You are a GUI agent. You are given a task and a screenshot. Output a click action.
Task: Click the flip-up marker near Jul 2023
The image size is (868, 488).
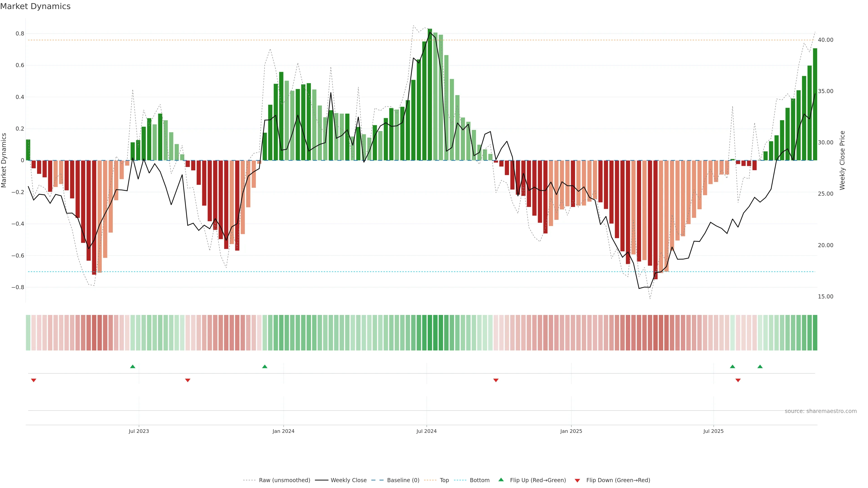click(133, 366)
